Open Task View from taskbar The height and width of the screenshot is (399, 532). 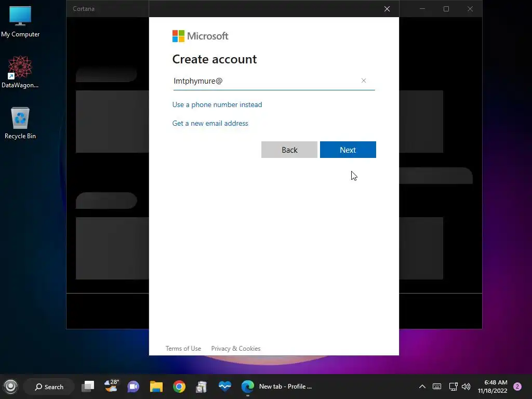click(x=88, y=387)
